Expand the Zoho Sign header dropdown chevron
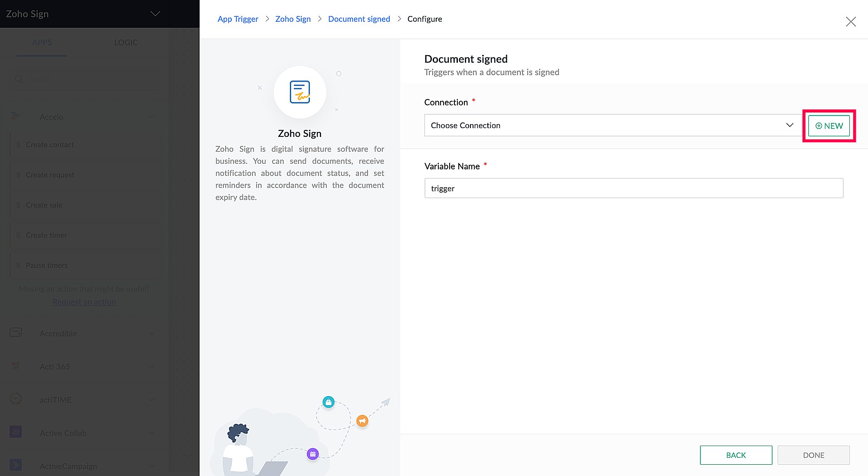The width and height of the screenshot is (868, 476). (x=155, y=14)
